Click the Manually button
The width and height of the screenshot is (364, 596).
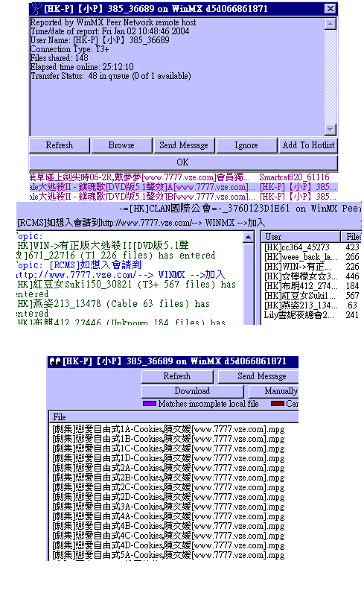click(x=274, y=391)
